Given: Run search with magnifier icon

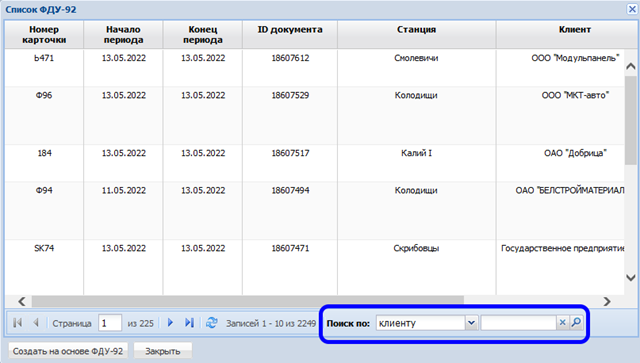Looking at the screenshot, I should pos(576,323).
